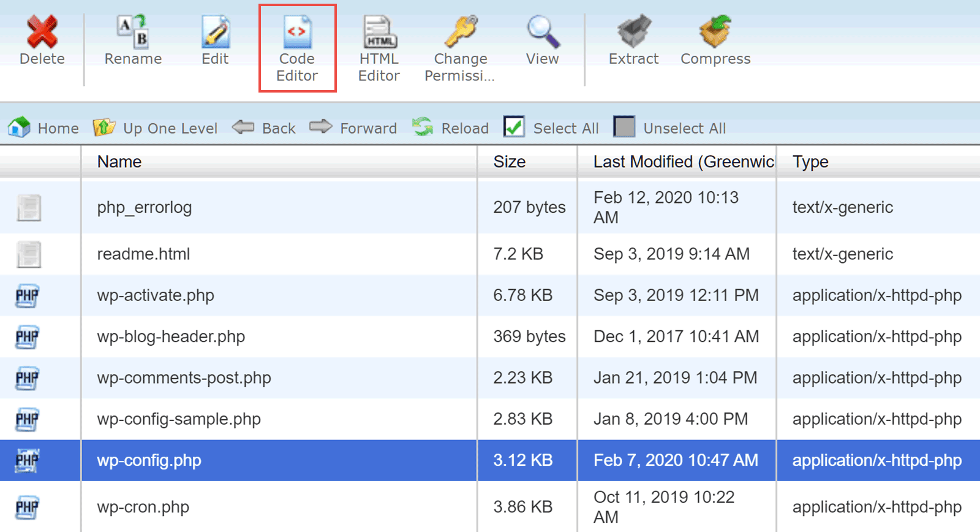Click the Forward label text
This screenshot has height=532, width=980.
click(x=368, y=128)
